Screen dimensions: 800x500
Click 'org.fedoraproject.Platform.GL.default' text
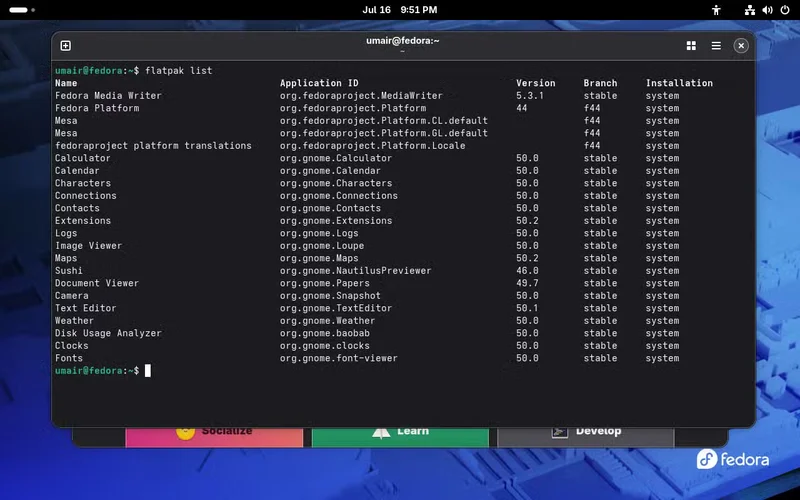point(384,133)
